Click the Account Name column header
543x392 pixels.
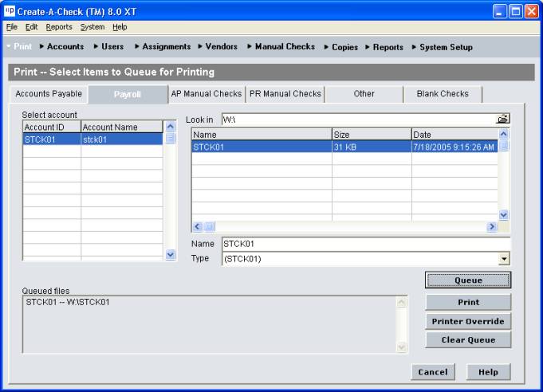click(x=121, y=127)
